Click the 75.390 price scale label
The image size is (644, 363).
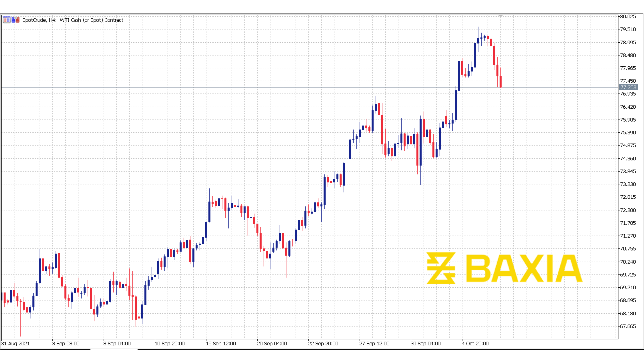(x=628, y=133)
